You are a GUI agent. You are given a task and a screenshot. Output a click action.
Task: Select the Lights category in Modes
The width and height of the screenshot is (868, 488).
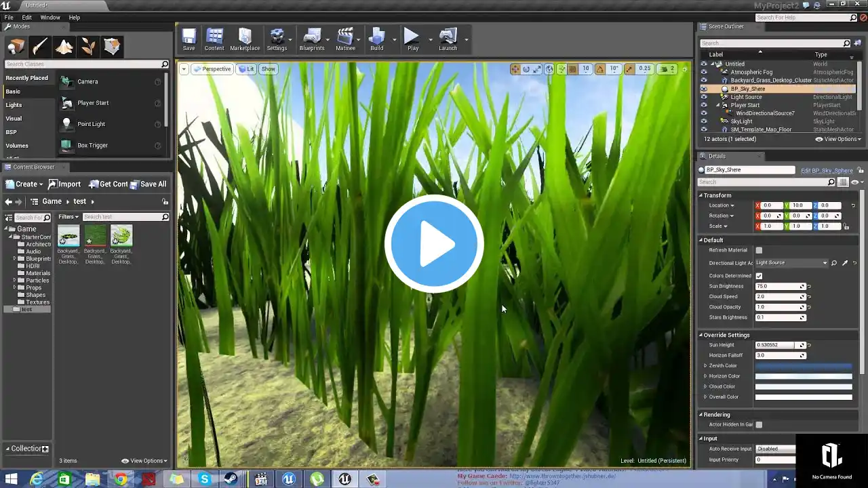pos(14,105)
